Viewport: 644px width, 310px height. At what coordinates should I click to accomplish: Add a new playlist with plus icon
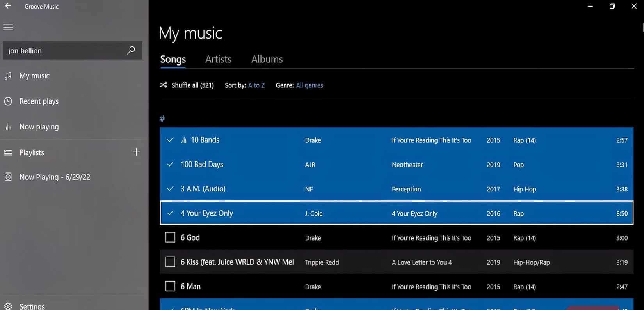pyautogui.click(x=136, y=152)
